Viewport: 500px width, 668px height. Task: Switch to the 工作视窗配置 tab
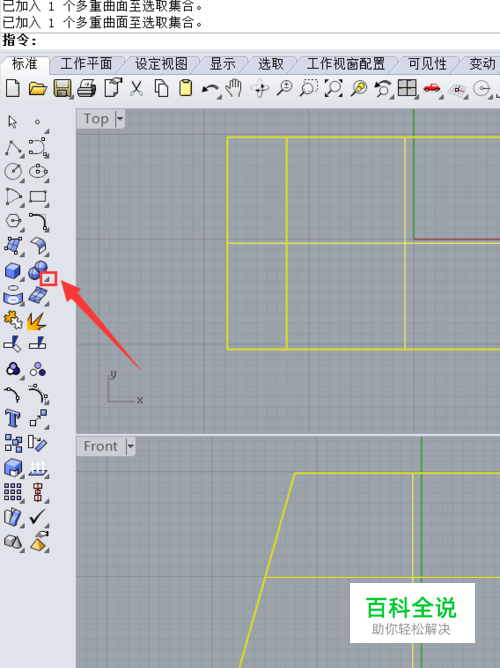tap(346, 64)
